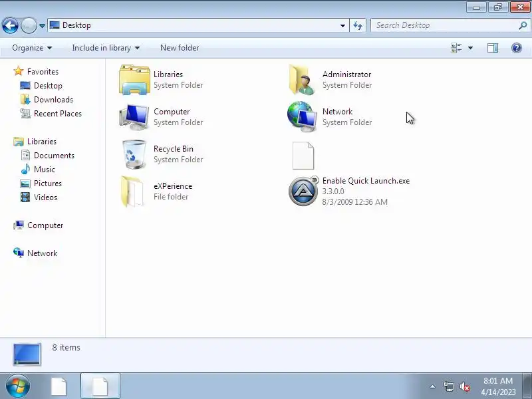Click the 'Recycle Bin' name text
This screenshot has width=532, height=399.
point(174,148)
